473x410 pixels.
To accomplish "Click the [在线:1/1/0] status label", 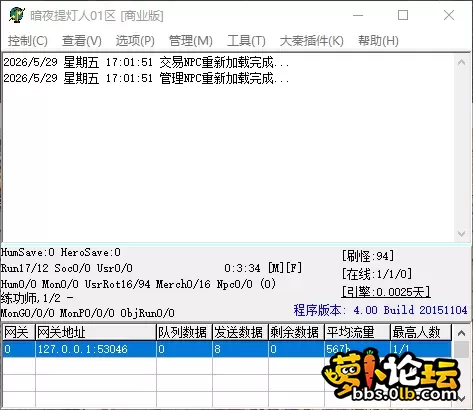I will [x=377, y=274].
